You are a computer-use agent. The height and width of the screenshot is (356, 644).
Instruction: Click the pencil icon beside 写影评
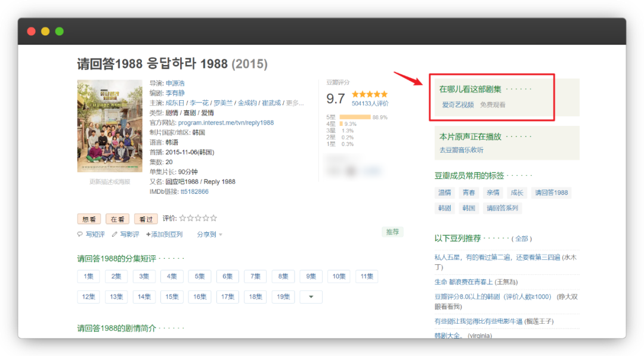114,234
